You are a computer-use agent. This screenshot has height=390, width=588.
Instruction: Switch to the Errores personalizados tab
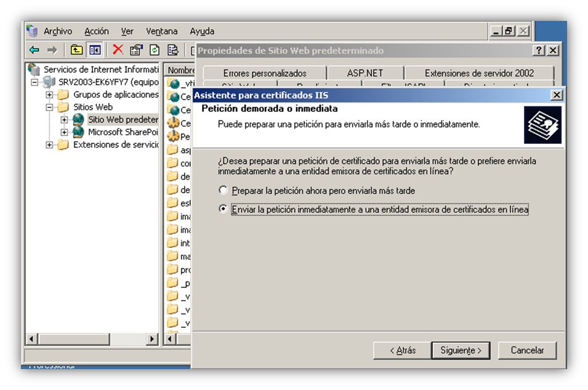tap(265, 73)
